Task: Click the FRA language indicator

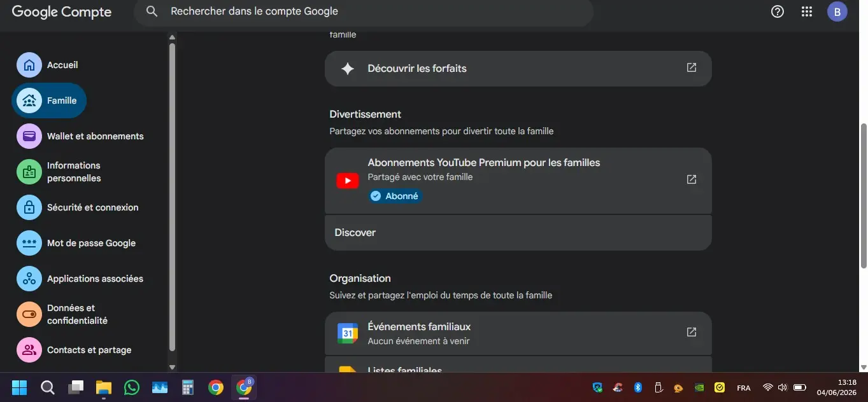Action: [x=743, y=388]
